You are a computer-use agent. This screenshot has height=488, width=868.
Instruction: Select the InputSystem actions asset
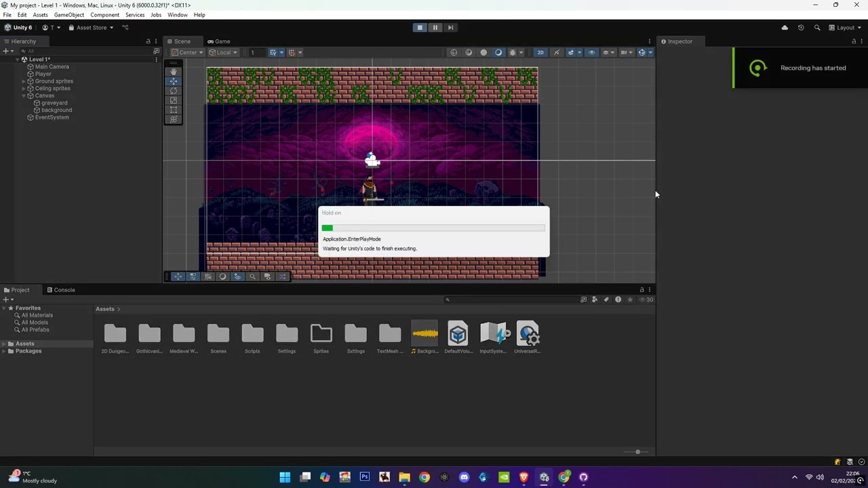(494, 338)
